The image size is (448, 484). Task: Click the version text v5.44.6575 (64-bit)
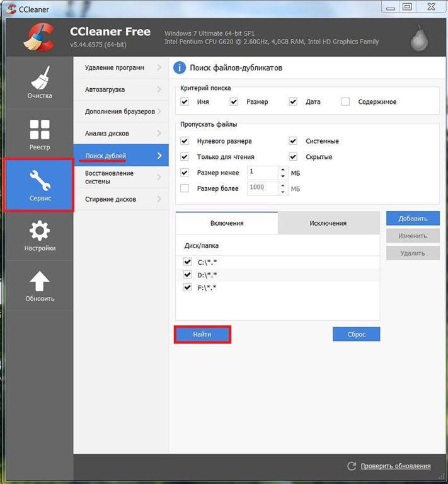tap(98, 45)
